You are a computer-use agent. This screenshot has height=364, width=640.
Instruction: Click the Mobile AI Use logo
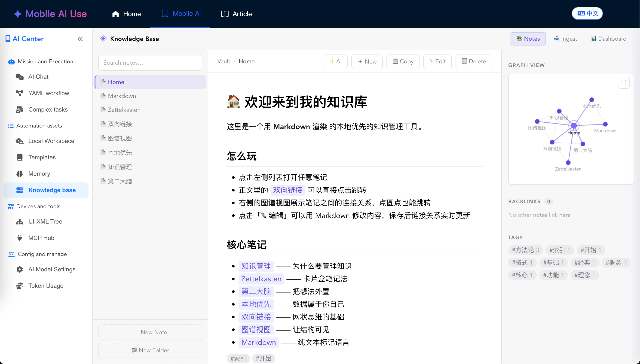[50, 14]
